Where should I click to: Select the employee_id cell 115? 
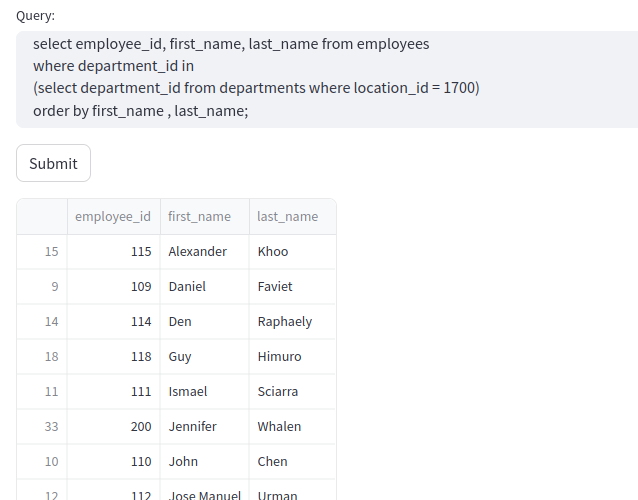coord(114,251)
